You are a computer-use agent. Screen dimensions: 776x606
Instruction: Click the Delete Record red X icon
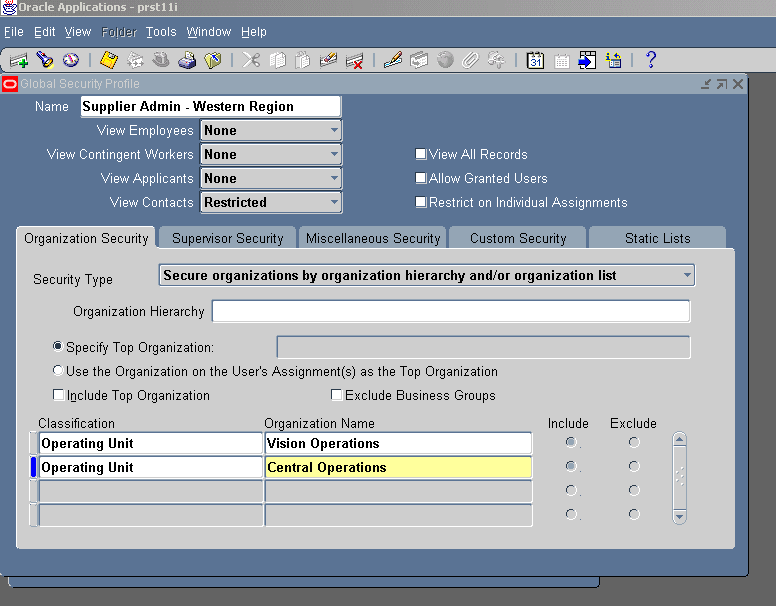tap(354, 60)
